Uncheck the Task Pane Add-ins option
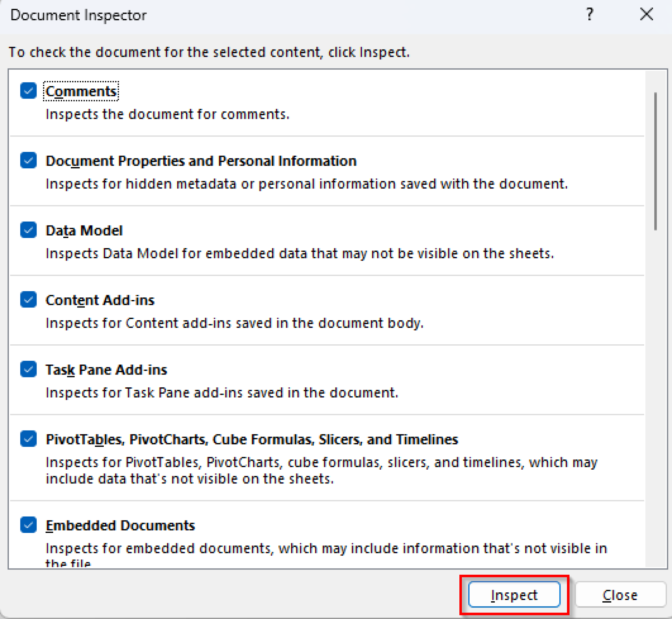Screen dimensions: 672x619 [x=28, y=370]
